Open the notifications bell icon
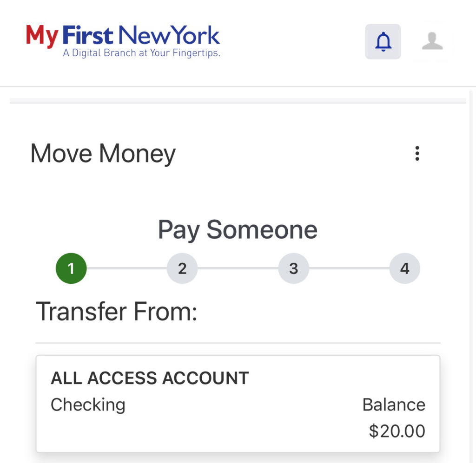This screenshot has width=476, height=463. [x=383, y=42]
